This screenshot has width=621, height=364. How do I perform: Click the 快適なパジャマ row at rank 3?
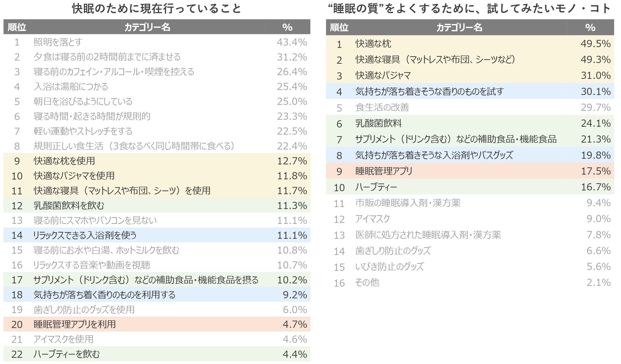470,75
